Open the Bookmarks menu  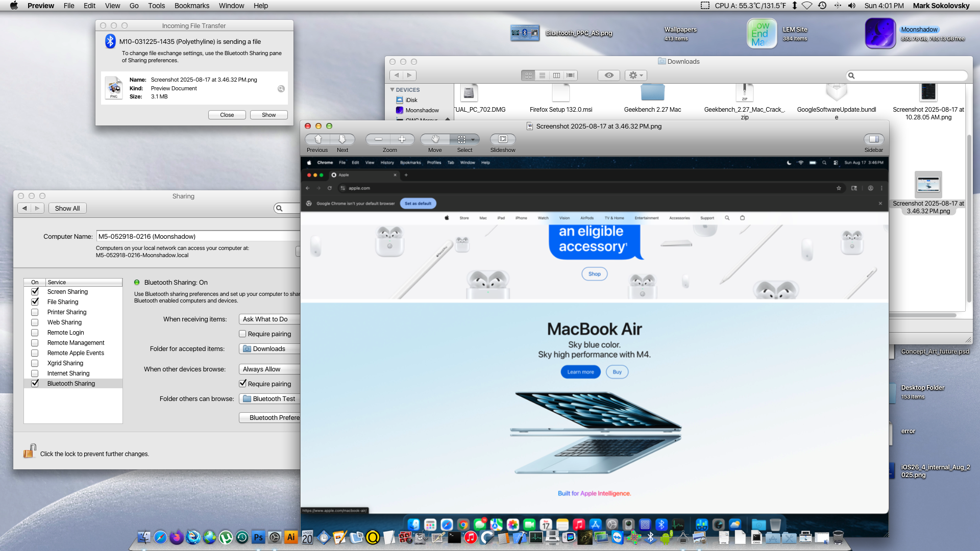click(191, 6)
